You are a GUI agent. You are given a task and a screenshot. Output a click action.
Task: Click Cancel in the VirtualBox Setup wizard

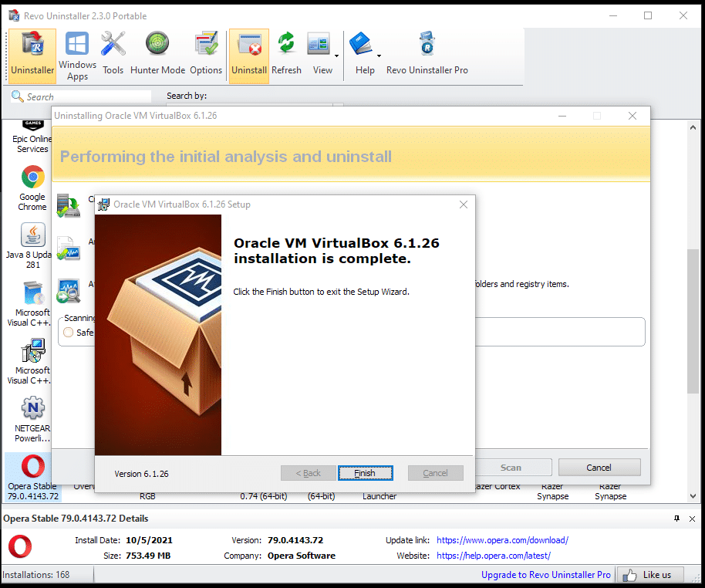point(435,473)
